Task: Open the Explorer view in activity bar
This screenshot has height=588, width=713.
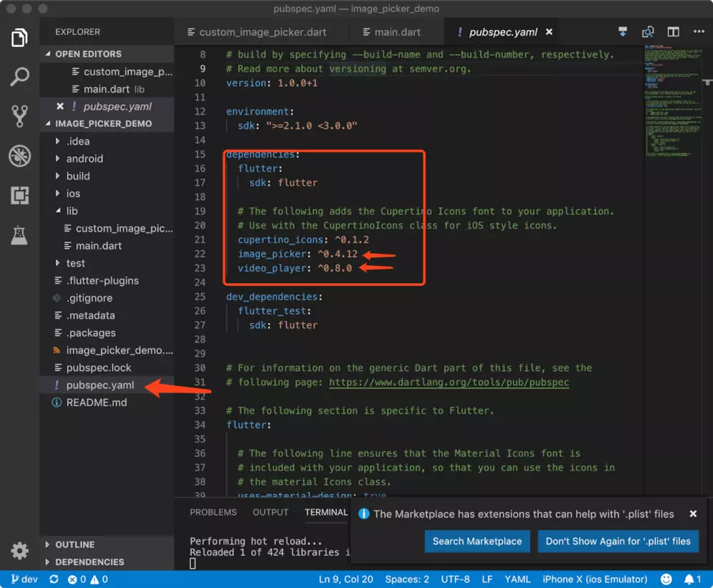Action: click(20, 38)
